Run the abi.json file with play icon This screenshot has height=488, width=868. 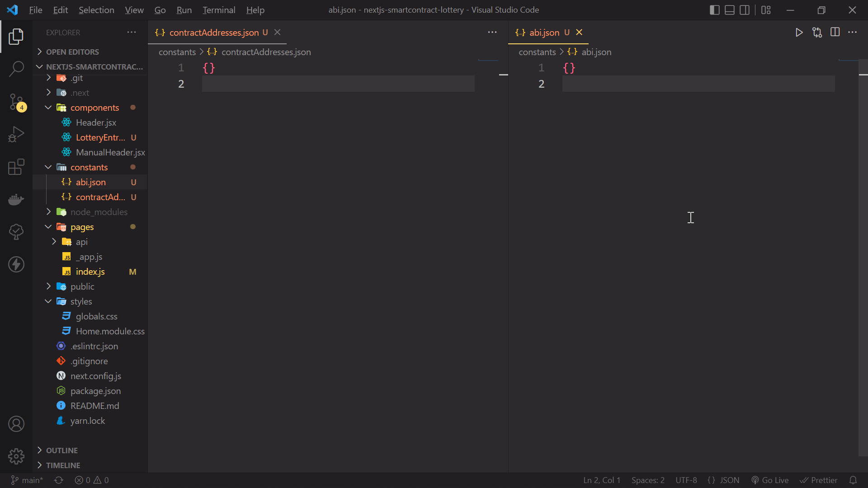799,33
